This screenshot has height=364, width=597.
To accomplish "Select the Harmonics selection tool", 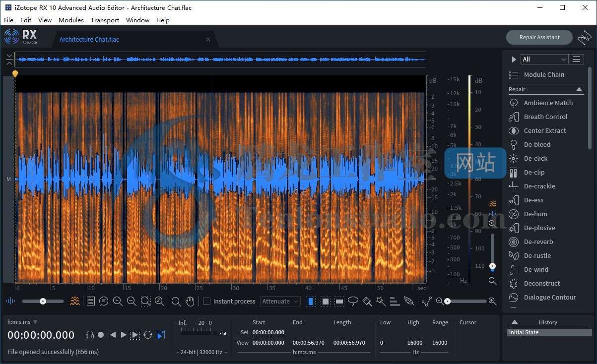I will pyautogui.click(x=395, y=301).
